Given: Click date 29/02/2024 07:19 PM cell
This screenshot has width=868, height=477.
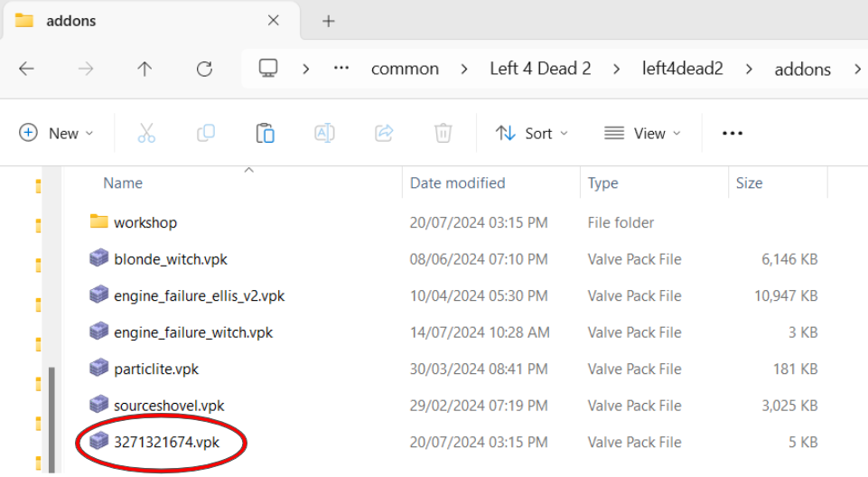Looking at the screenshot, I should (479, 405).
